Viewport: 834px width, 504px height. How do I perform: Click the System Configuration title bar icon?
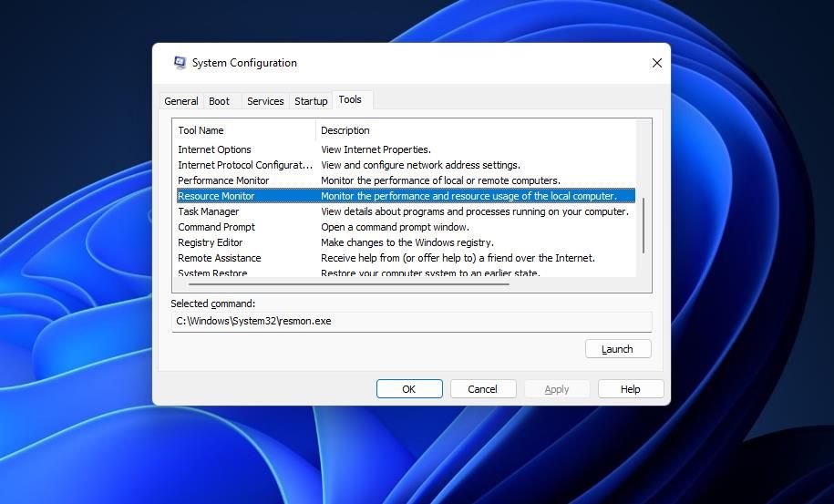coord(180,63)
